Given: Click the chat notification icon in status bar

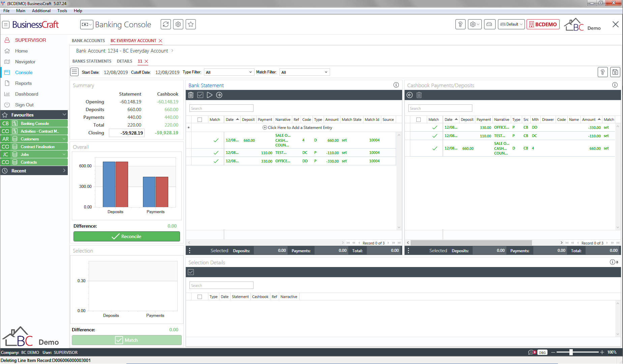Looking at the screenshot, I should pos(532,352).
